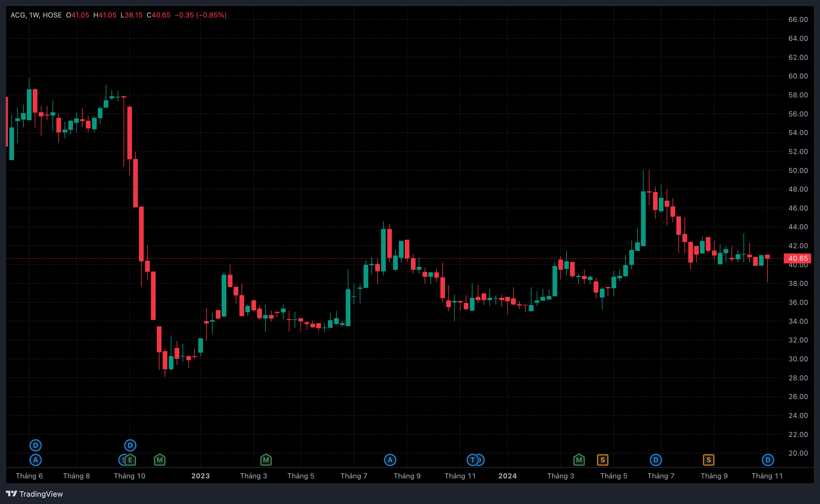
Task: Click the 2023 year label on time axis
Action: tap(201, 476)
